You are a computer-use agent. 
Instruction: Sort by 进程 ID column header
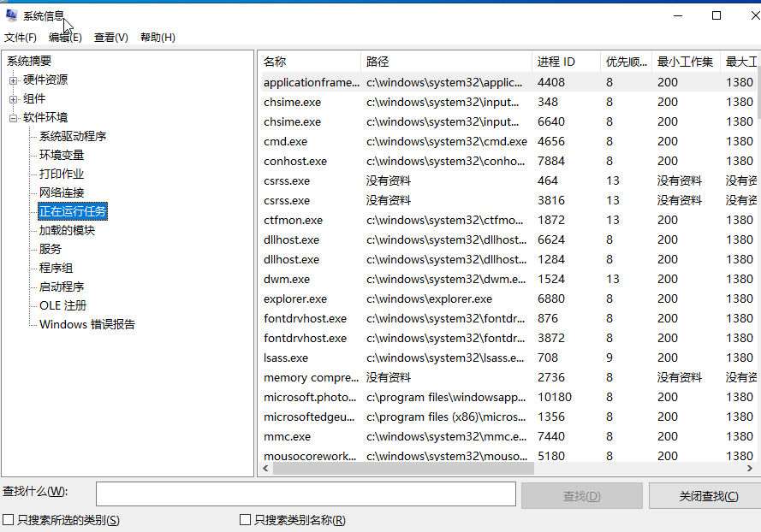pyautogui.click(x=566, y=62)
